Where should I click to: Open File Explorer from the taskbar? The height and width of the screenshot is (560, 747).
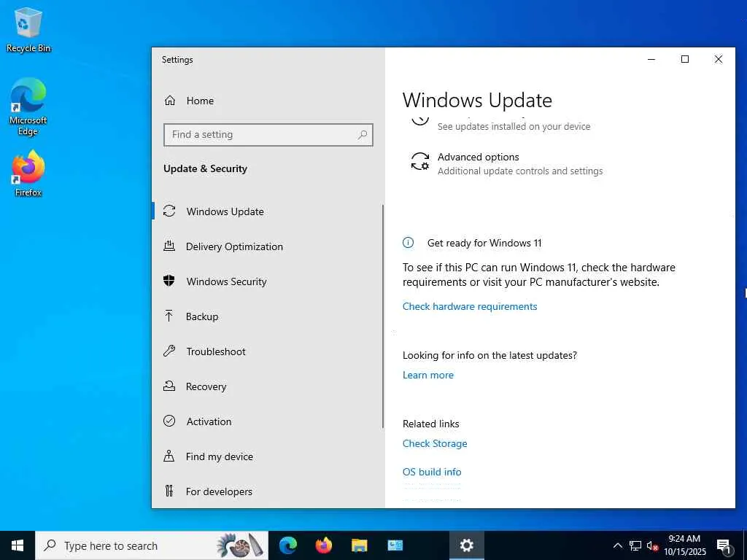pyautogui.click(x=359, y=545)
